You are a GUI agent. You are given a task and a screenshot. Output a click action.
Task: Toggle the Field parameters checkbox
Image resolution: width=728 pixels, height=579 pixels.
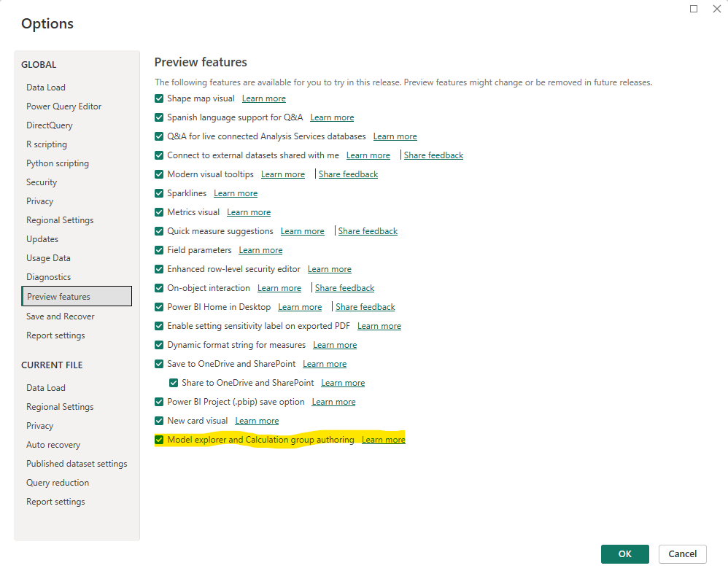coord(160,250)
